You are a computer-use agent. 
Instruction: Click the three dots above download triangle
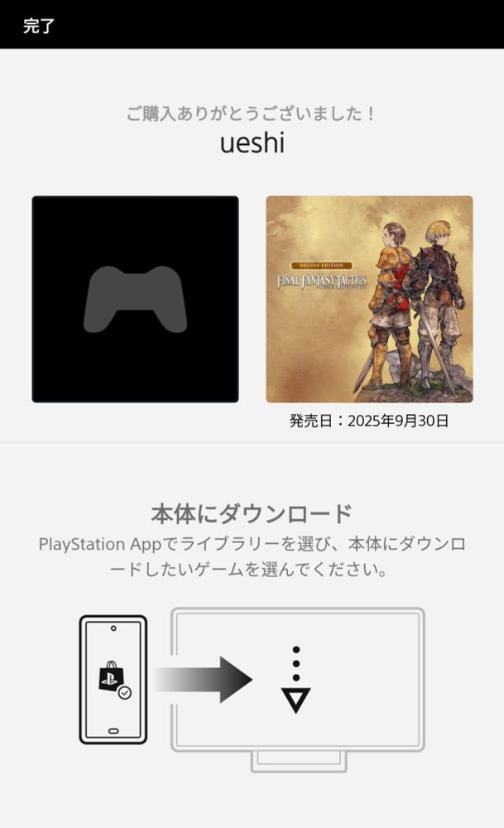coord(296,663)
